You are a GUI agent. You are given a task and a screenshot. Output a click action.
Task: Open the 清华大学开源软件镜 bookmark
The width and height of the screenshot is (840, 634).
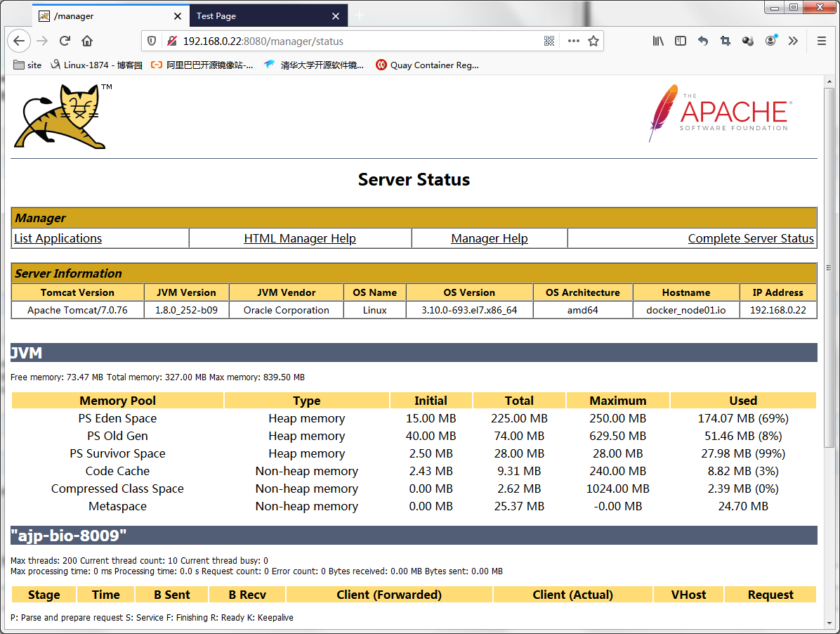314,65
